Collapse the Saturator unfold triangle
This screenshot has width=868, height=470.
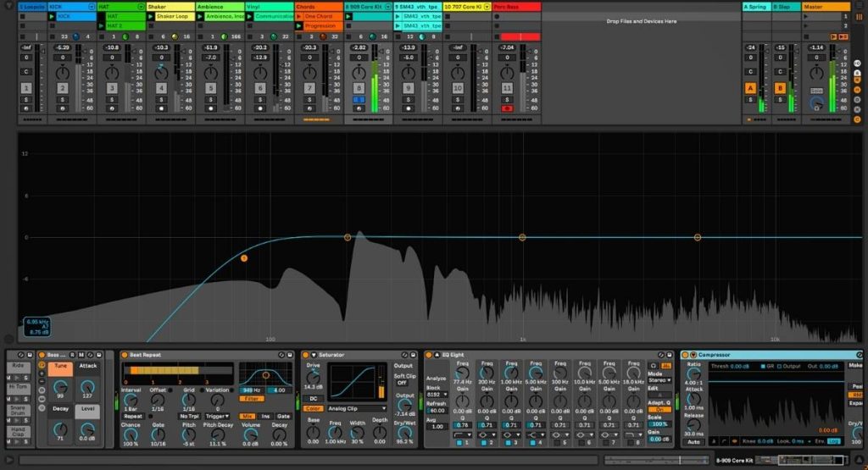[314, 355]
